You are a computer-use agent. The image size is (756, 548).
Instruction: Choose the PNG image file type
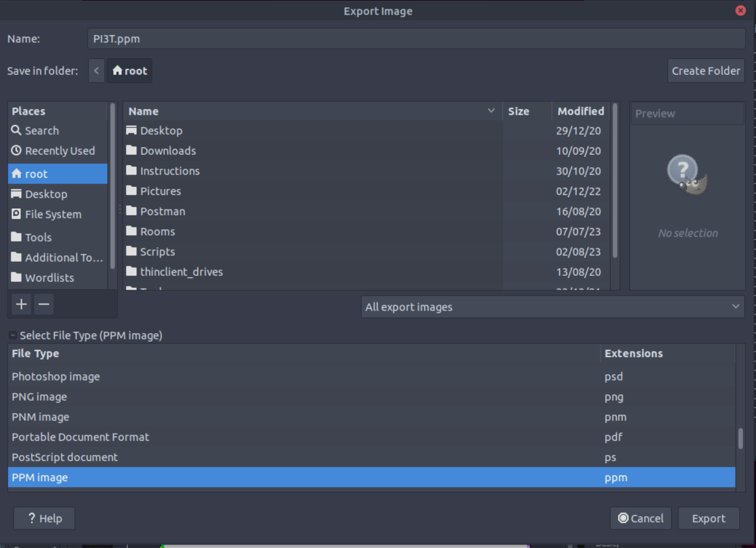(x=372, y=397)
